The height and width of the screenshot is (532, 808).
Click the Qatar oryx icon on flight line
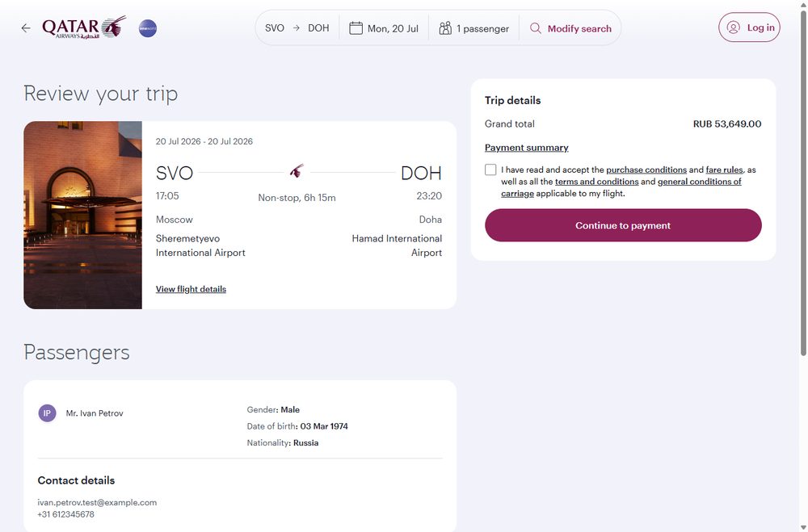297,171
